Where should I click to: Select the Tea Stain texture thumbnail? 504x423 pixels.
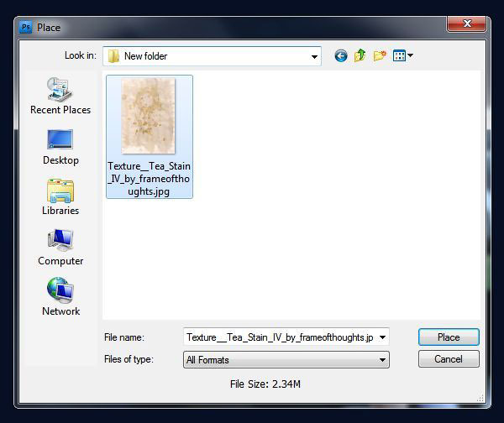[x=148, y=116]
